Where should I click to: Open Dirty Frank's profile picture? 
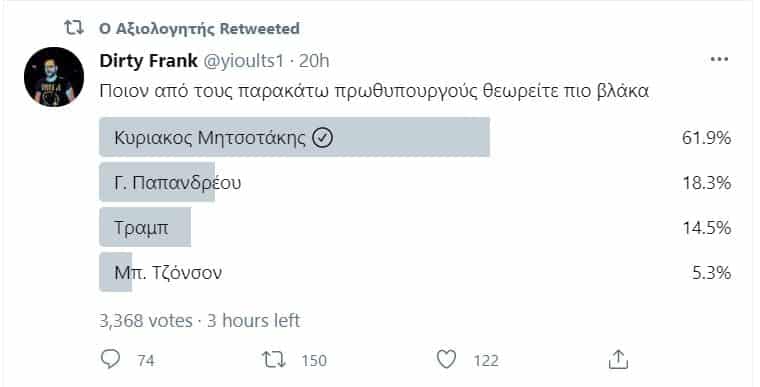[x=54, y=77]
